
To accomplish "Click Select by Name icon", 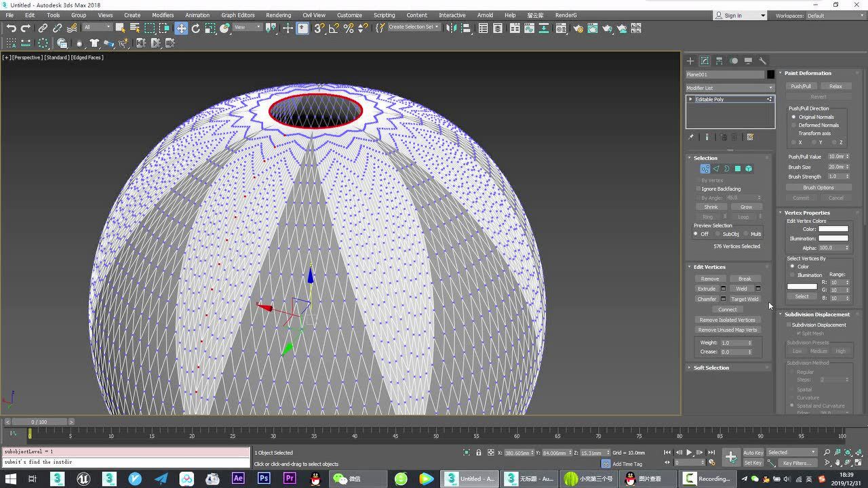I will click(x=134, y=28).
